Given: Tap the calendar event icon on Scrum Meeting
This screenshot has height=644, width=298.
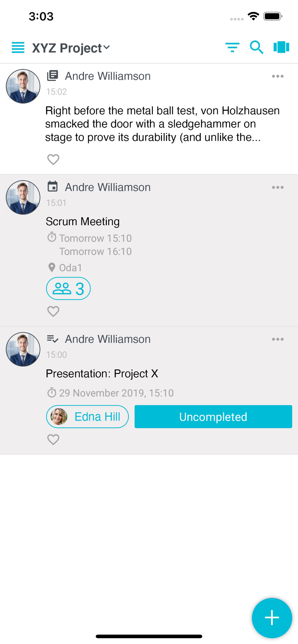Looking at the screenshot, I should pos(53,186).
